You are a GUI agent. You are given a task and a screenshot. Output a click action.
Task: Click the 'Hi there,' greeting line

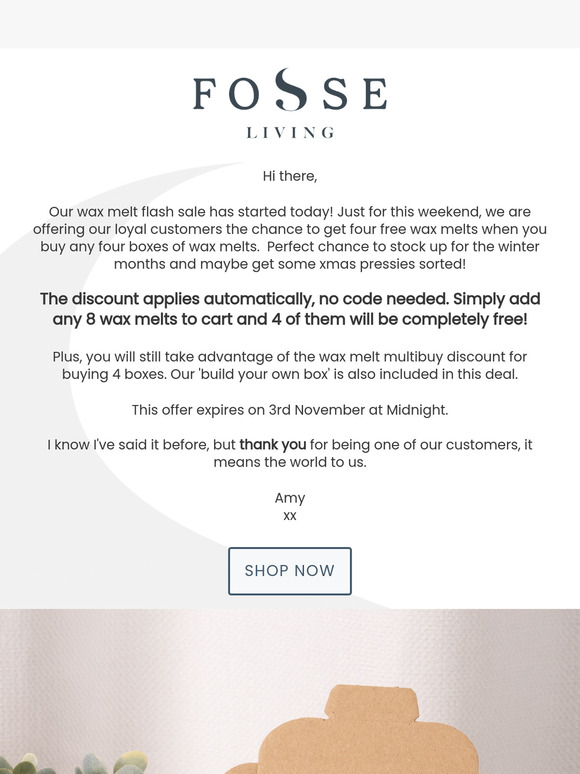[x=290, y=176]
